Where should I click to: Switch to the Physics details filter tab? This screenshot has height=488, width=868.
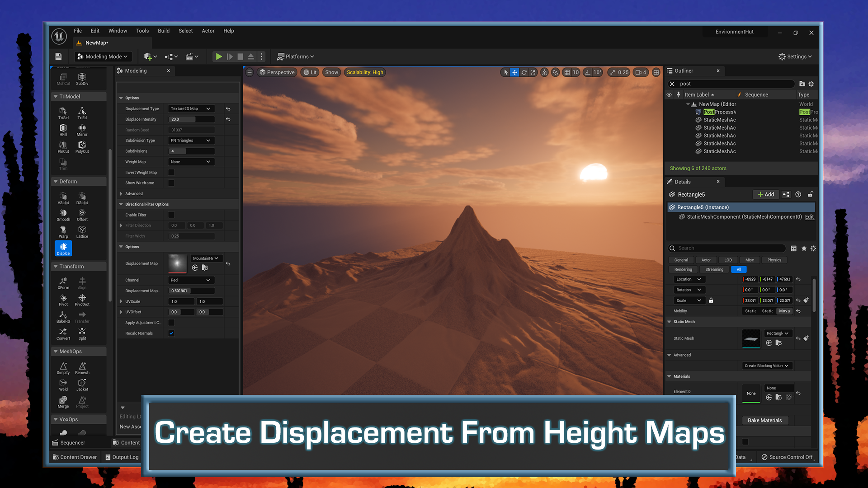[774, 260]
